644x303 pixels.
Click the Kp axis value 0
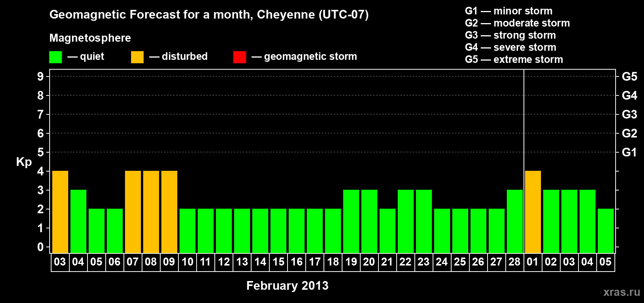coord(41,247)
